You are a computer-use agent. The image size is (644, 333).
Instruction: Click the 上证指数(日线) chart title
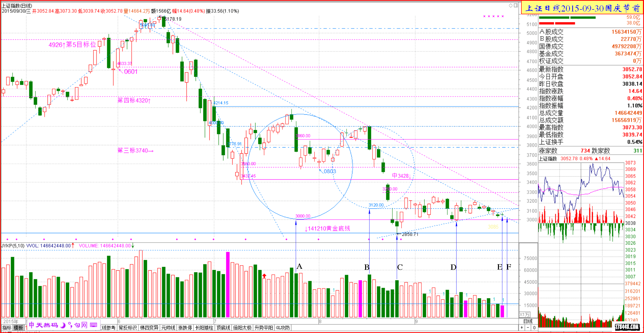17,6
